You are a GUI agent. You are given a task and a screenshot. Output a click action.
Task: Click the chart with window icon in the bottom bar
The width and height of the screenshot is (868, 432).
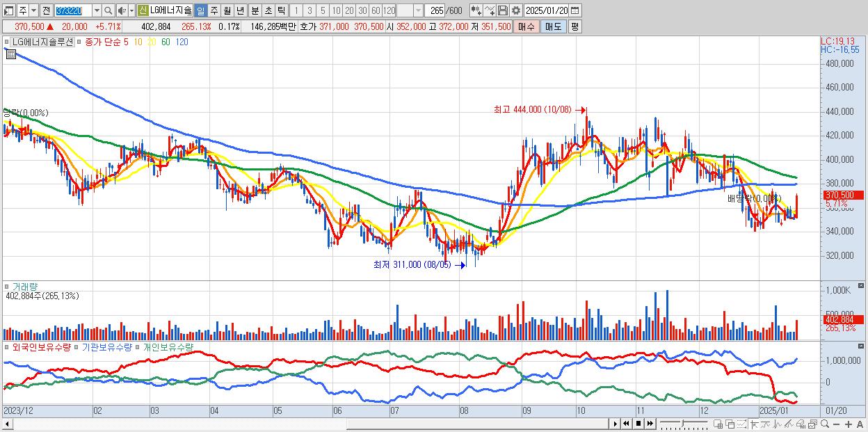click(x=812, y=424)
